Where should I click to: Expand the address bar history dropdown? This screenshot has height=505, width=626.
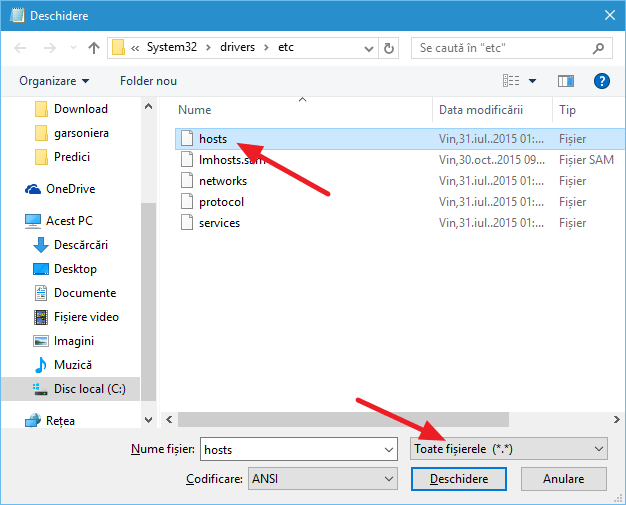coord(368,48)
